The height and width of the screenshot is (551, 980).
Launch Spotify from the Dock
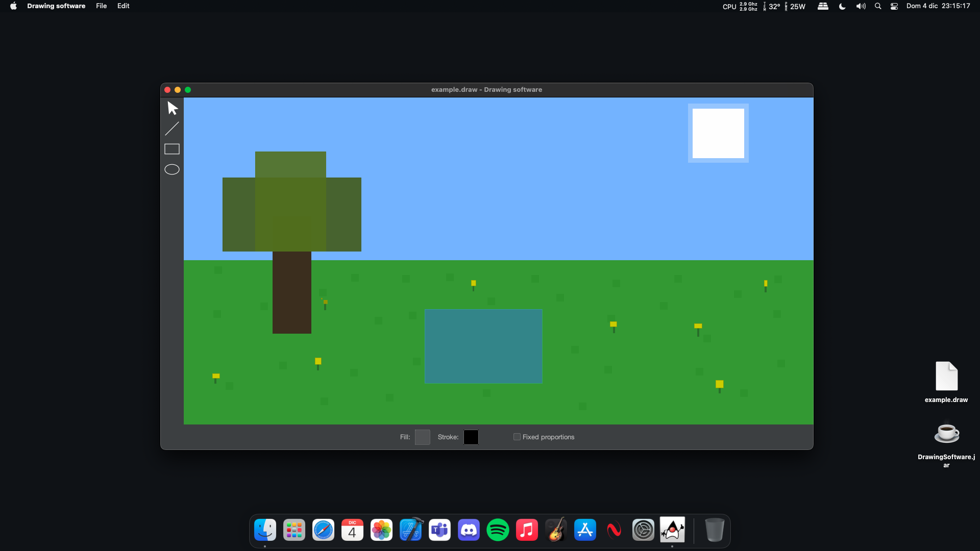click(498, 530)
